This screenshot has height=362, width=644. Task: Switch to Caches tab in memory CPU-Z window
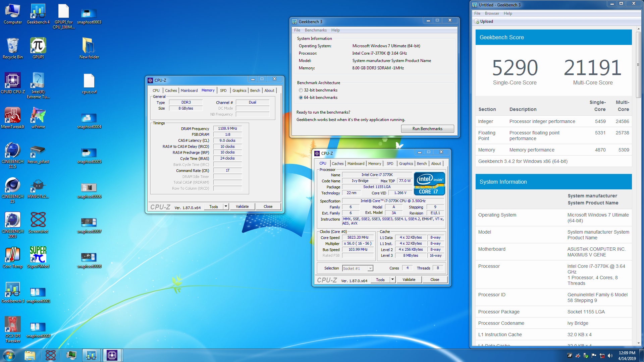171,90
